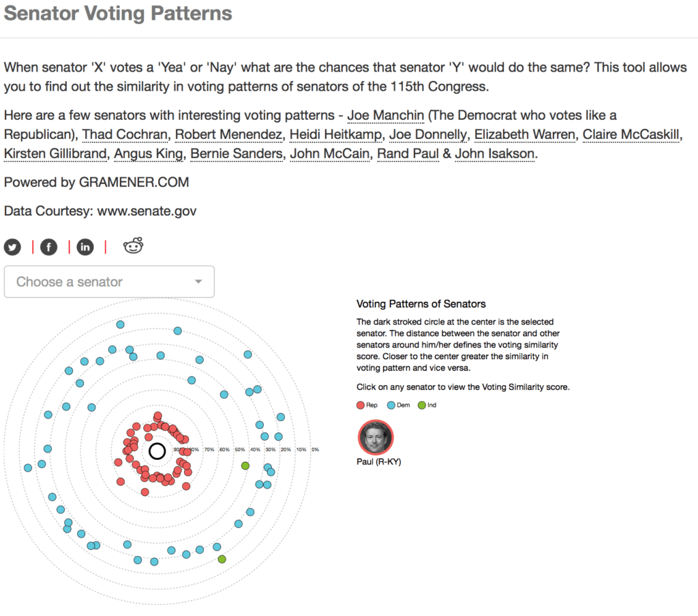This screenshot has height=616, width=698.
Task: Open the Rand Paul senator link
Action: coord(408,154)
